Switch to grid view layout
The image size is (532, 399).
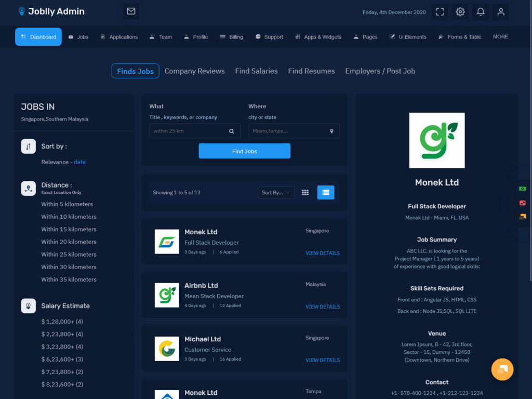click(x=305, y=193)
